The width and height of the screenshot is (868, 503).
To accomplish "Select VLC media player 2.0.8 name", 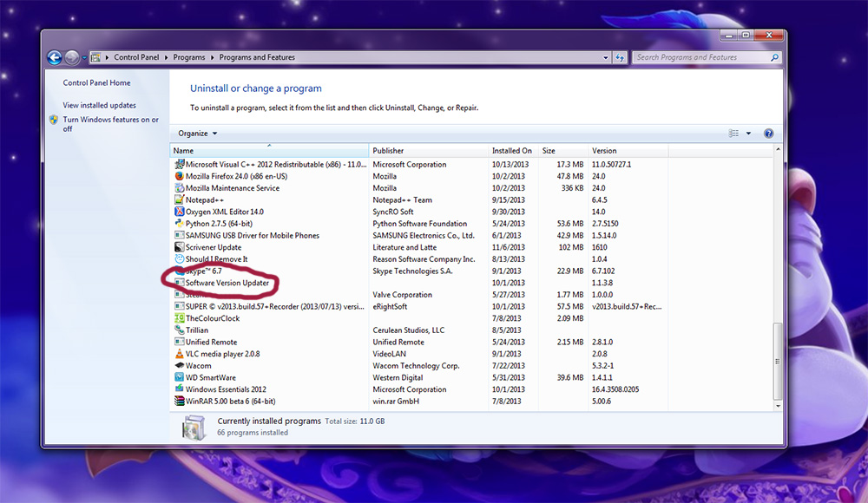I will (222, 354).
